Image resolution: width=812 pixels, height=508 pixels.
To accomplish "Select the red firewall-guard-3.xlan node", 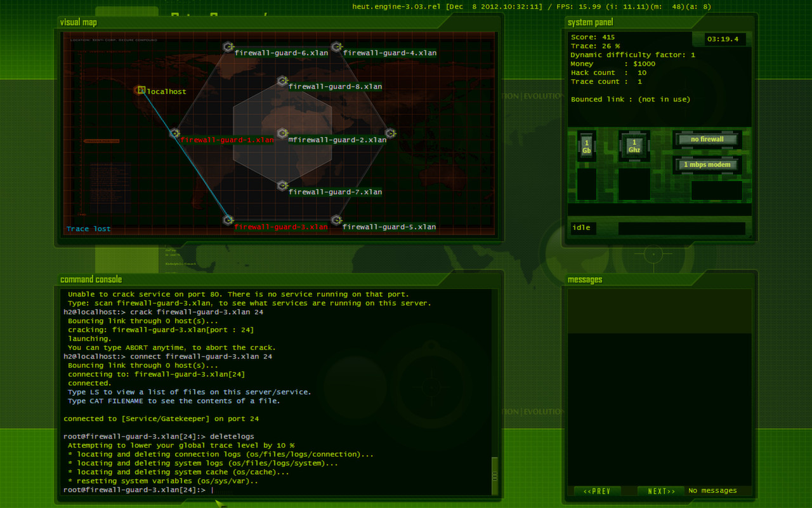I will click(228, 220).
